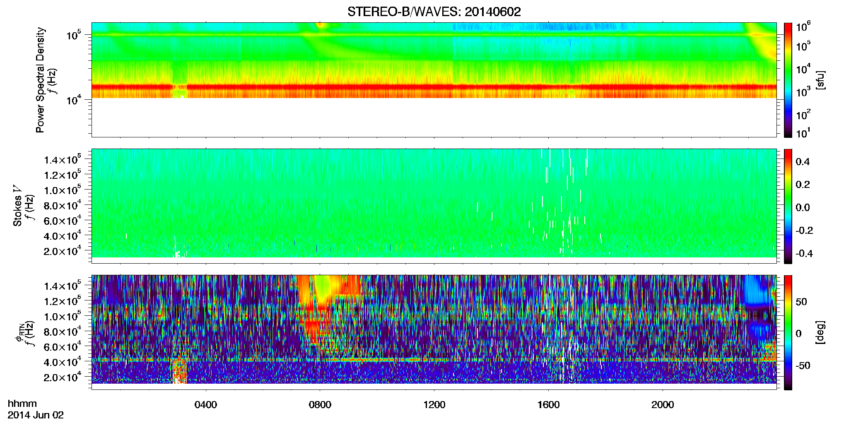Click the -50 value on the degrees color bar
Screen dimensions: 868x447
(x=803, y=366)
